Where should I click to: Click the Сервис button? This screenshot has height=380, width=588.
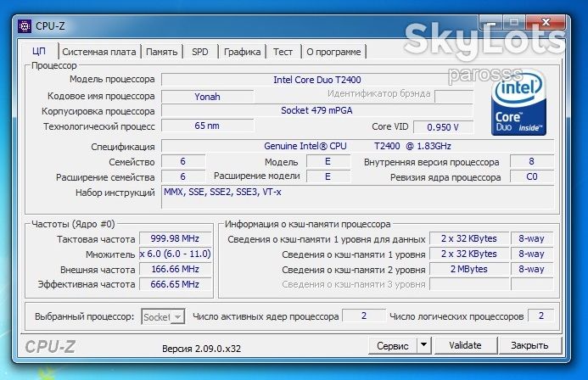393,345
